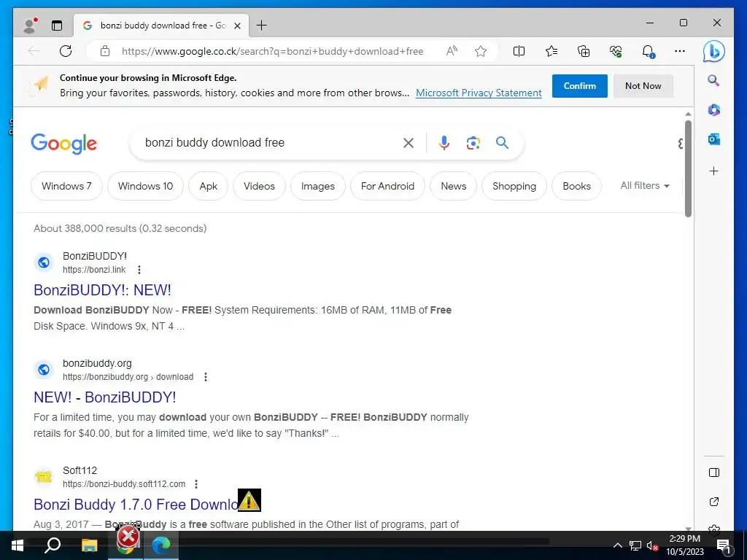Click the browser address bar URL
747x560 pixels.
click(x=273, y=51)
